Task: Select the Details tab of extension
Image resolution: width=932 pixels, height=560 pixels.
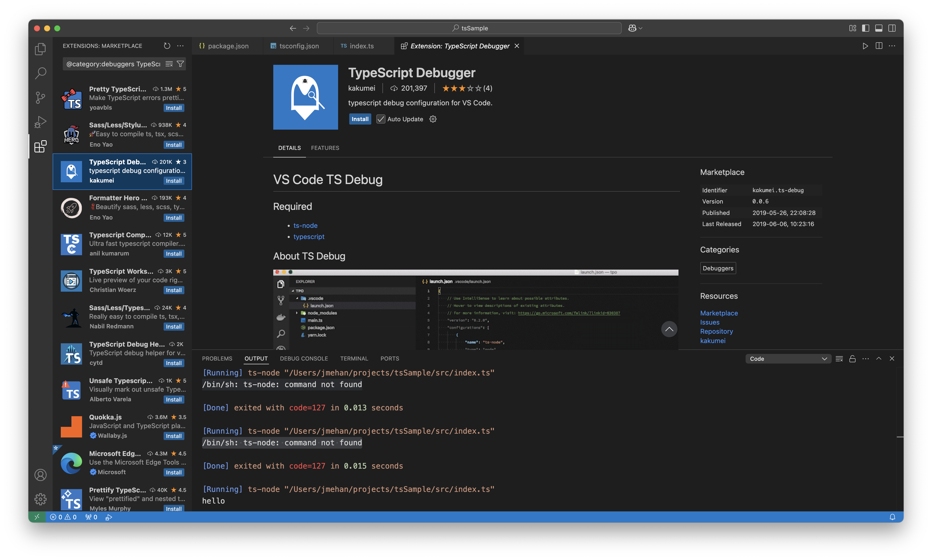Action: (289, 148)
